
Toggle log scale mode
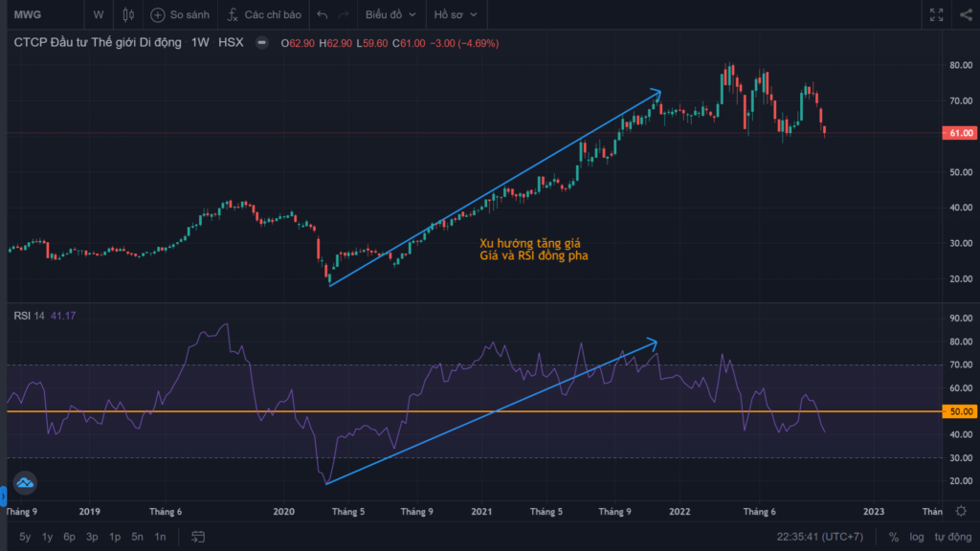916,537
